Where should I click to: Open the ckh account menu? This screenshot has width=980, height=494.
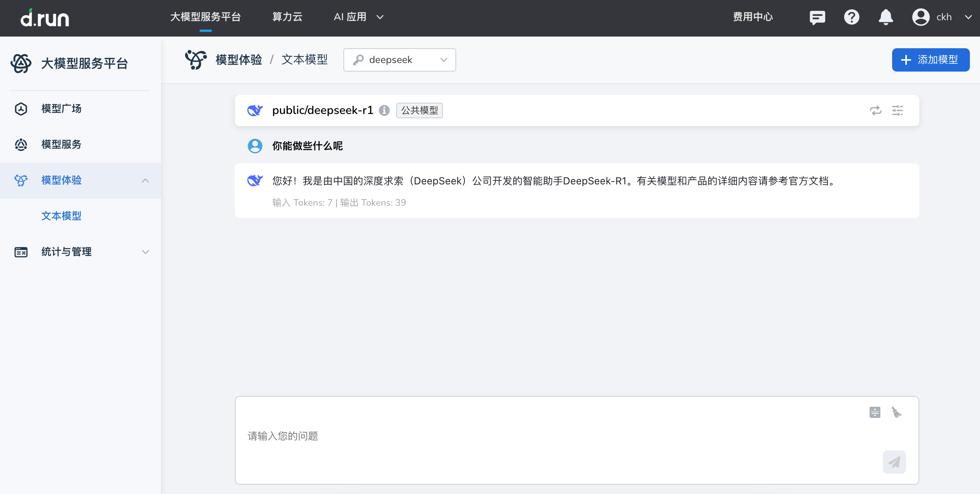[x=942, y=17]
